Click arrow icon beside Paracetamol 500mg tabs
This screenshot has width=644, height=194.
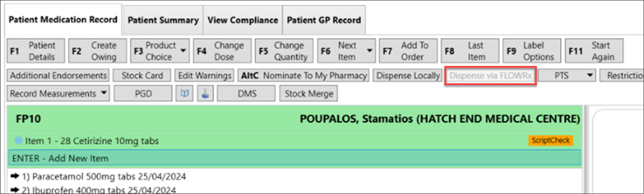point(15,176)
